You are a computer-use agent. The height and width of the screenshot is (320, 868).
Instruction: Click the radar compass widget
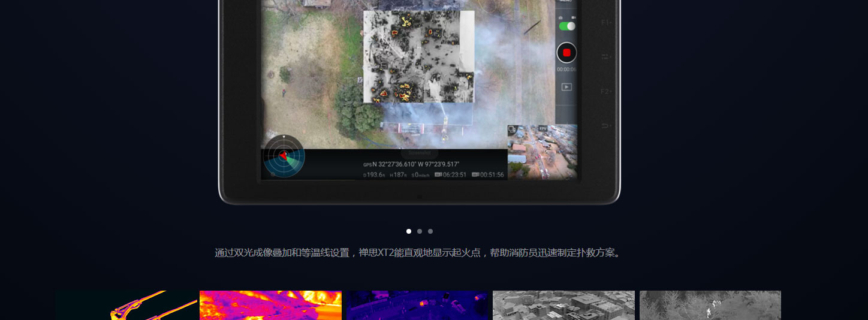coord(284,156)
